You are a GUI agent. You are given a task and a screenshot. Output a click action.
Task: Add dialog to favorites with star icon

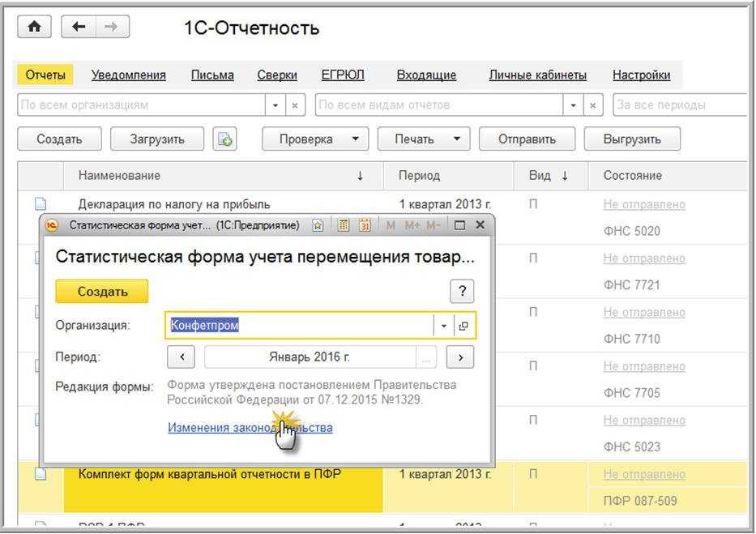(x=318, y=225)
